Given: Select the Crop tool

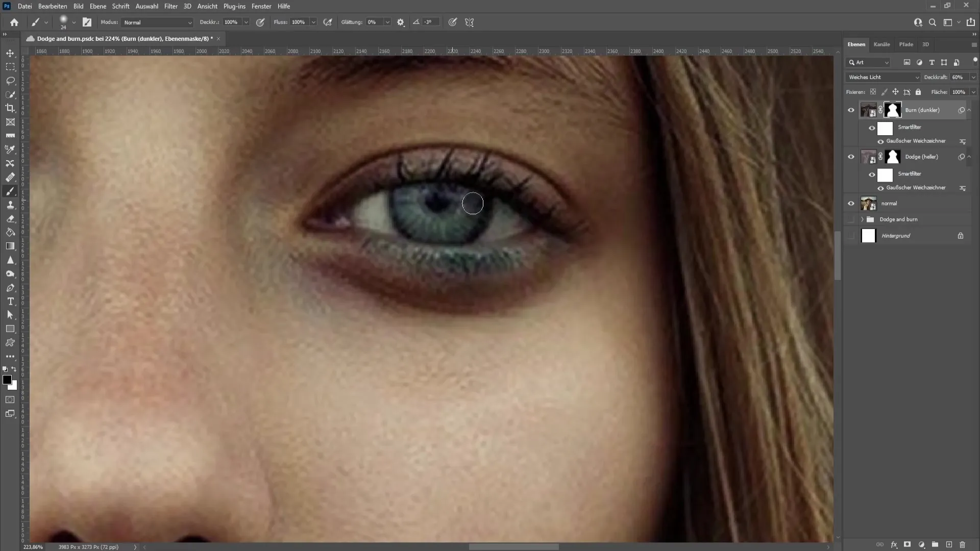Looking at the screenshot, I should click(x=10, y=108).
